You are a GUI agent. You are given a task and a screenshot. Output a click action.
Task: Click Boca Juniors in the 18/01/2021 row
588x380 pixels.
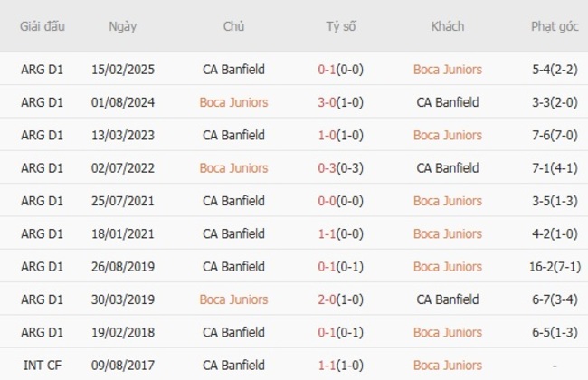point(447,233)
